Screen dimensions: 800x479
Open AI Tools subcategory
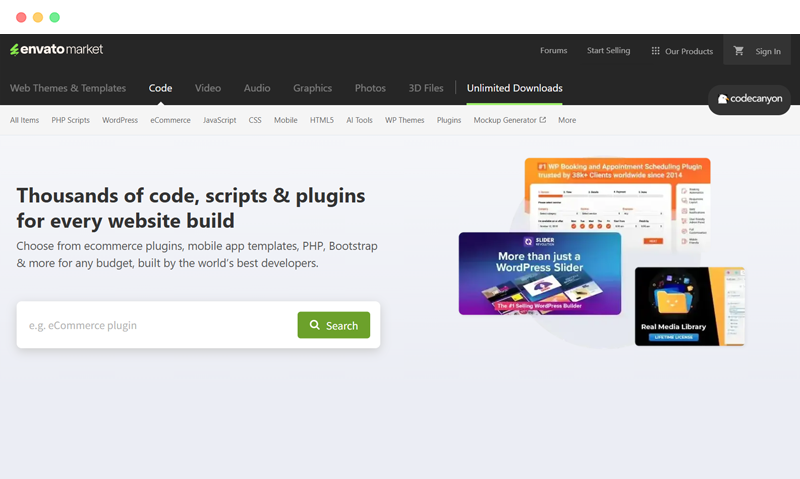[x=359, y=120]
